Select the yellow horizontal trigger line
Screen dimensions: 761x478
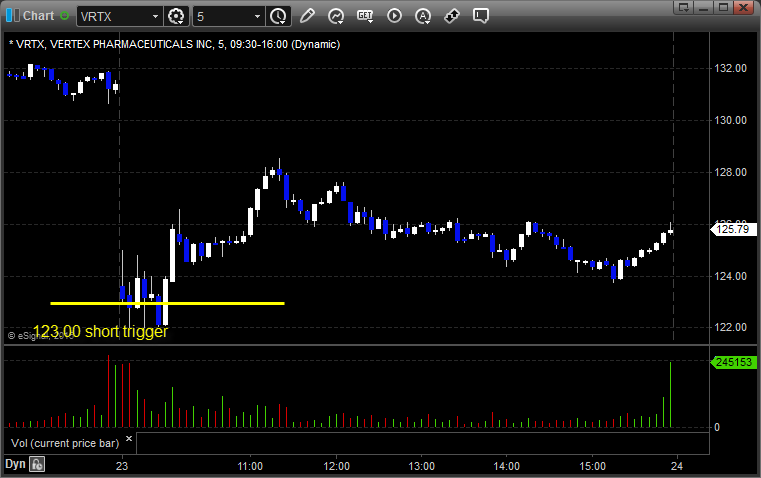tap(167, 304)
